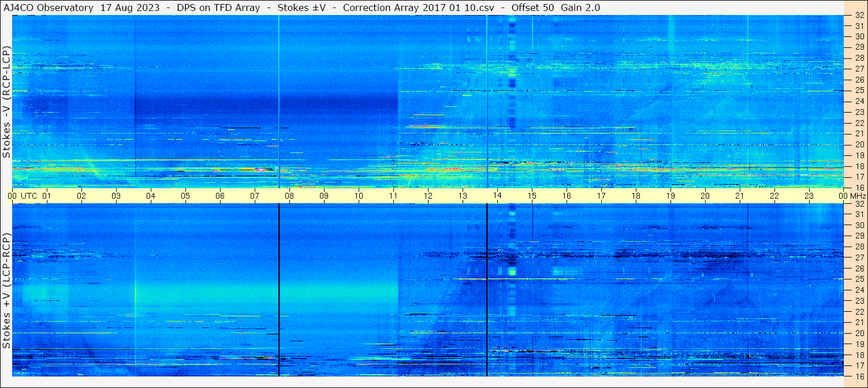Click the 26 MHz tick of Stokes +V panel

tap(859, 268)
